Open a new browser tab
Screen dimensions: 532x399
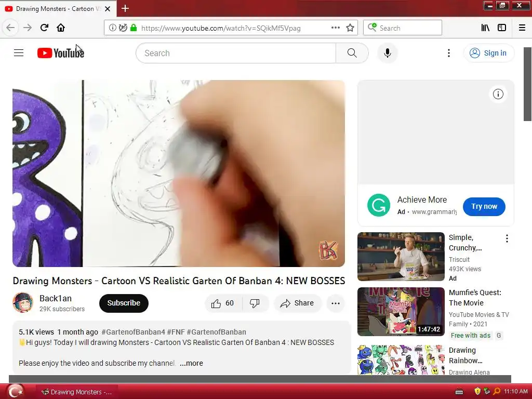(x=125, y=8)
